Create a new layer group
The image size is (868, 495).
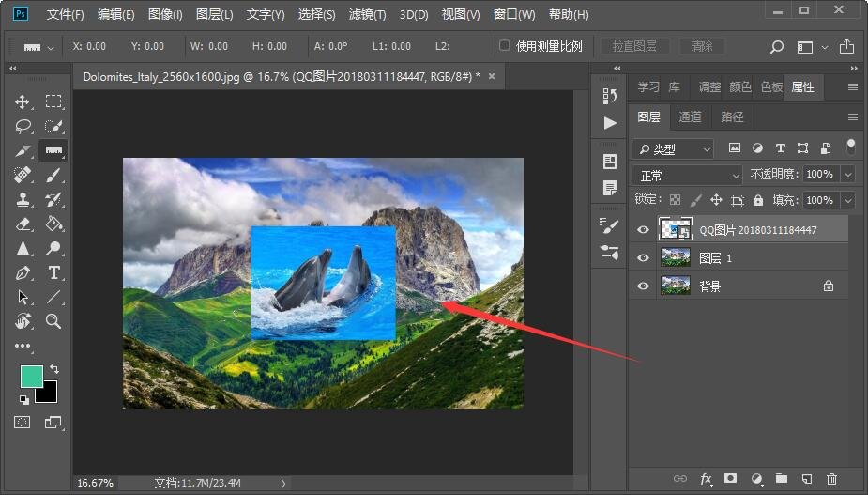pyautogui.click(x=782, y=478)
